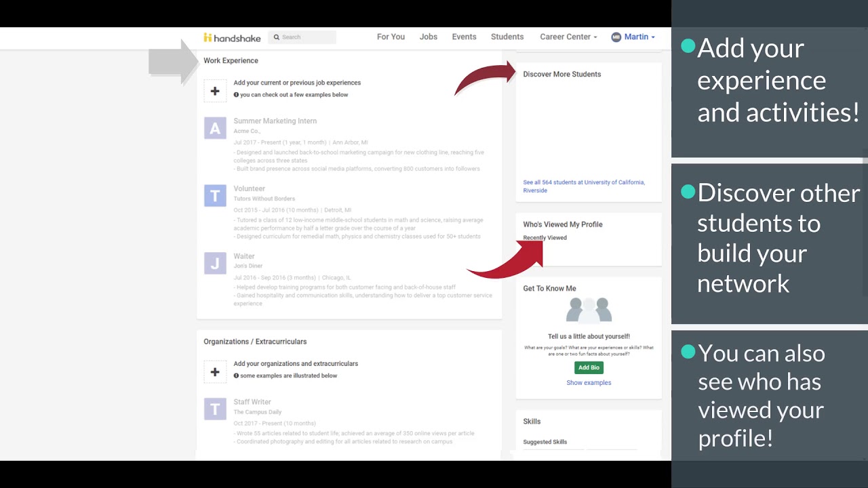Click the plus icon under Work Experience
868x488 pixels.
click(x=215, y=91)
